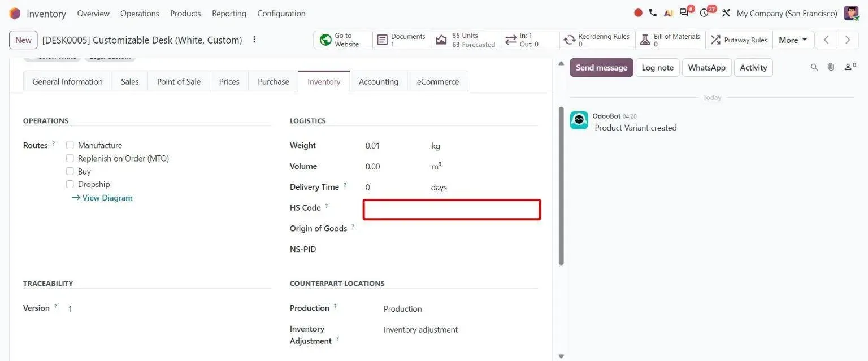The image size is (868, 361).
Task: Open the Reordering Rules stat button
Action: [597, 40]
